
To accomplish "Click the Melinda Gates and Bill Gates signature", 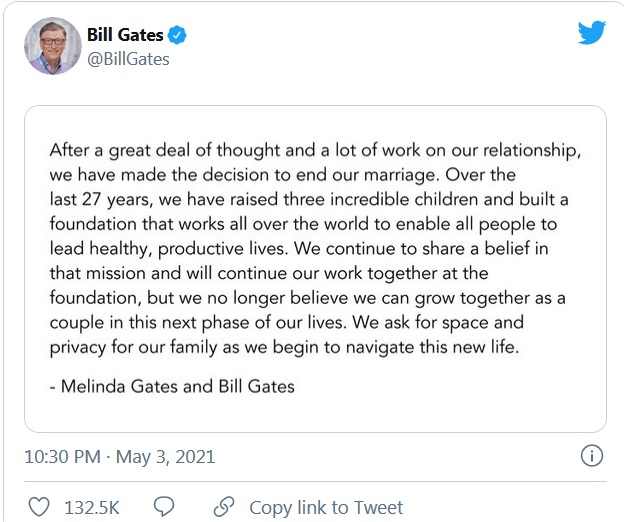I will (x=172, y=386).
